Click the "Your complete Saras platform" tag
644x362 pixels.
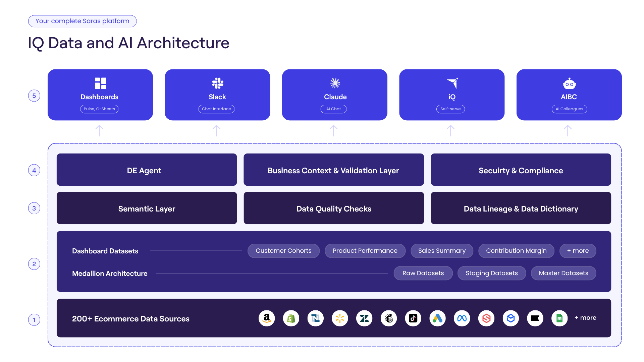[x=82, y=21]
